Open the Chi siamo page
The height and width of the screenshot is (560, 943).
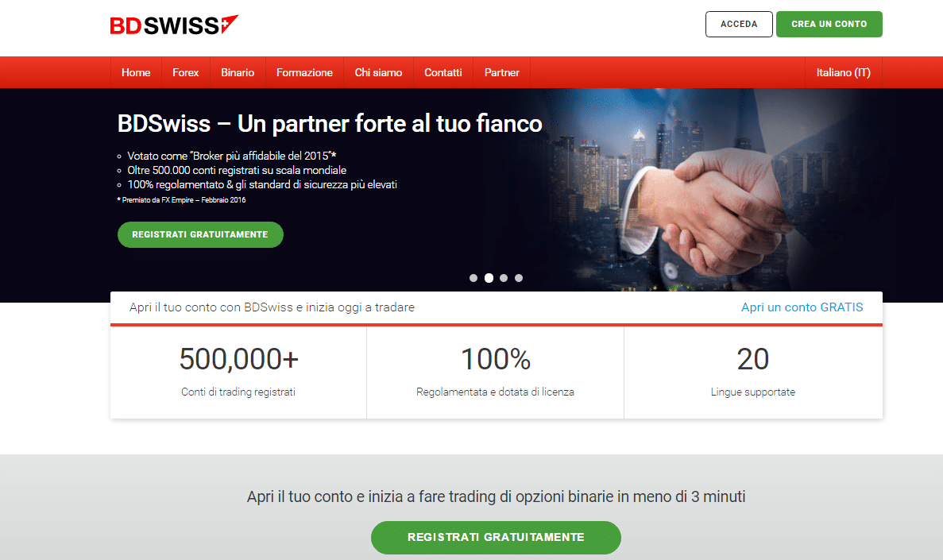[x=378, y=72]
